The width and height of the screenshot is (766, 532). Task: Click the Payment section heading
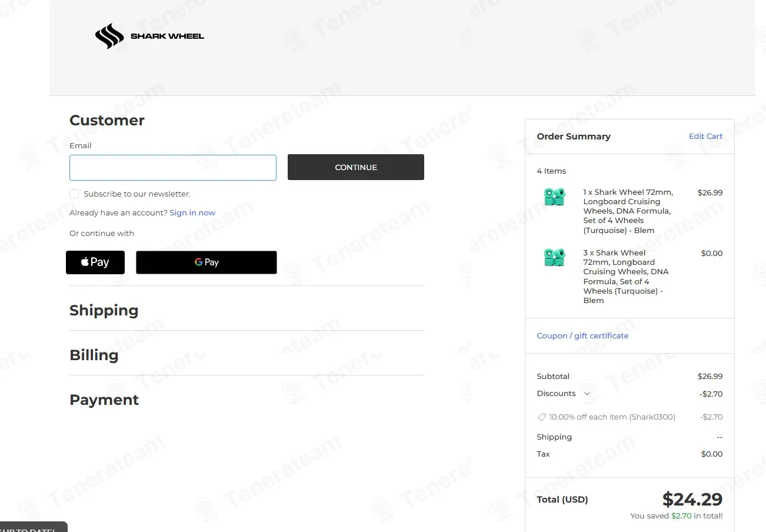[x=104, y=400]
